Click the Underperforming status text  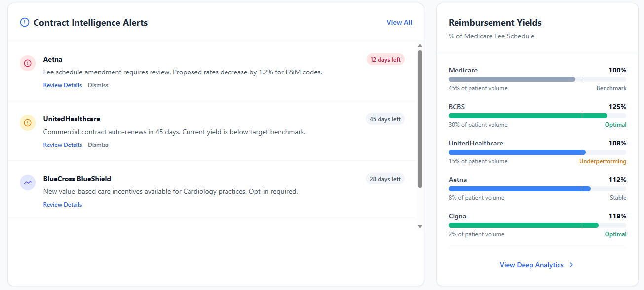(603, 162)
